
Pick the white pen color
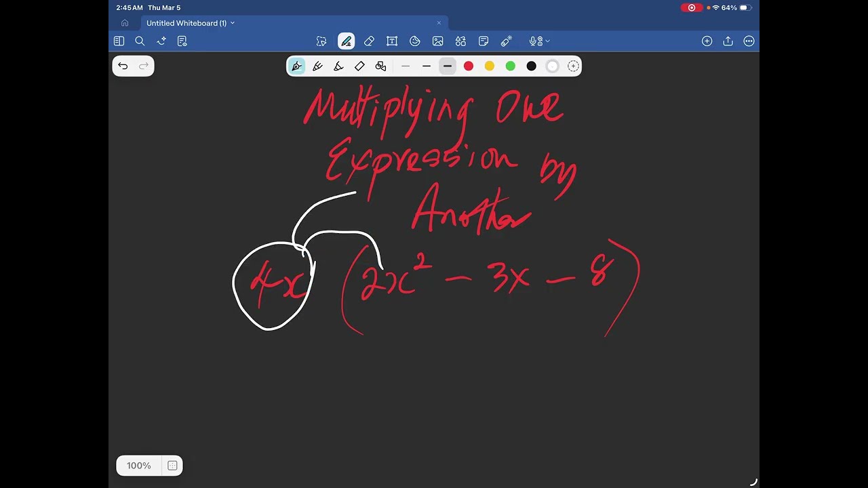(553, 66)
